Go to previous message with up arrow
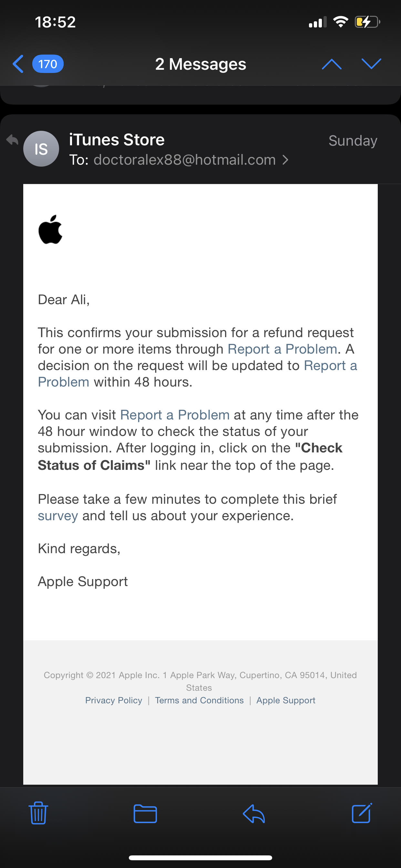 tap(332, 64)
